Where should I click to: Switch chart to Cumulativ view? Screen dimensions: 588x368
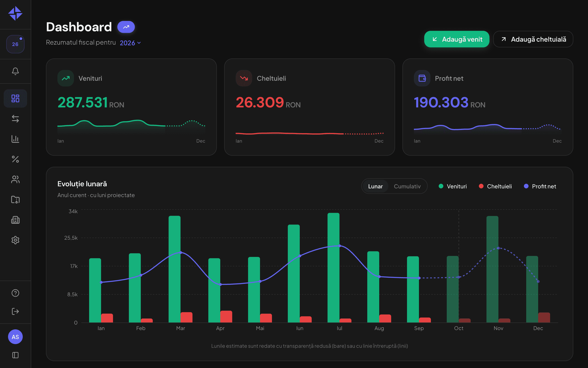coord(407,186)
